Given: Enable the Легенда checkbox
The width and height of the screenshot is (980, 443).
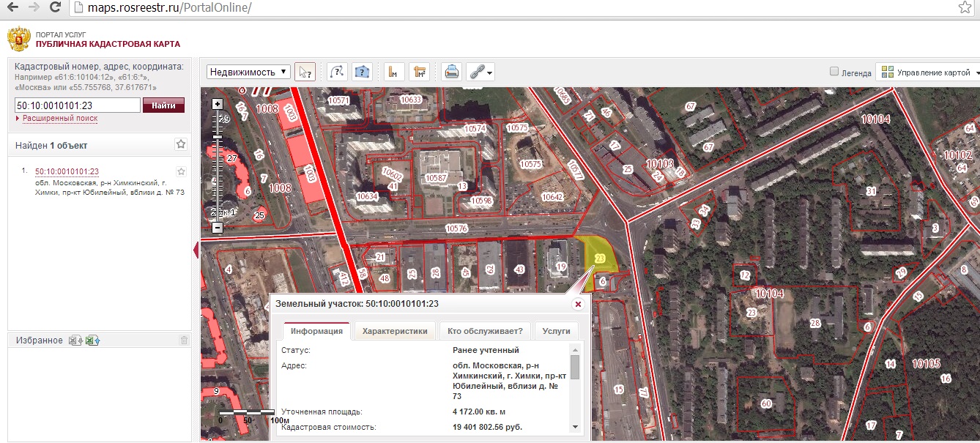Looking at the screenshot, I should click(834, 72).
